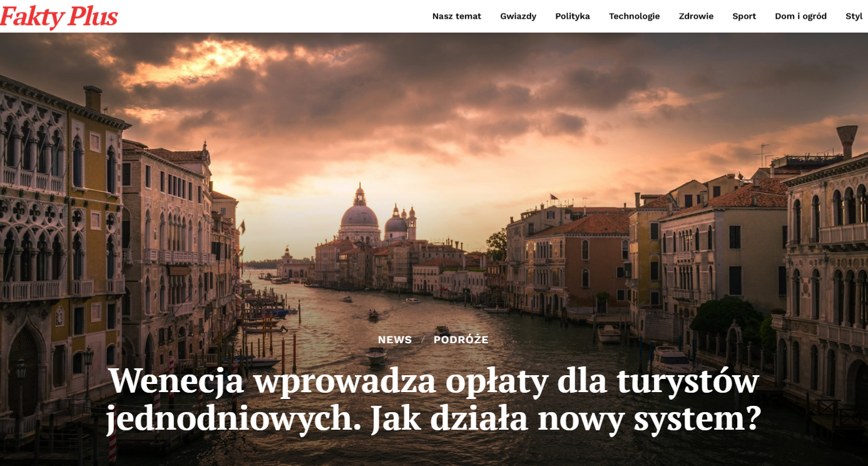Browse the Zdrowie section
The height and width of the screenshot is (466, 868).
click(695, 16)
